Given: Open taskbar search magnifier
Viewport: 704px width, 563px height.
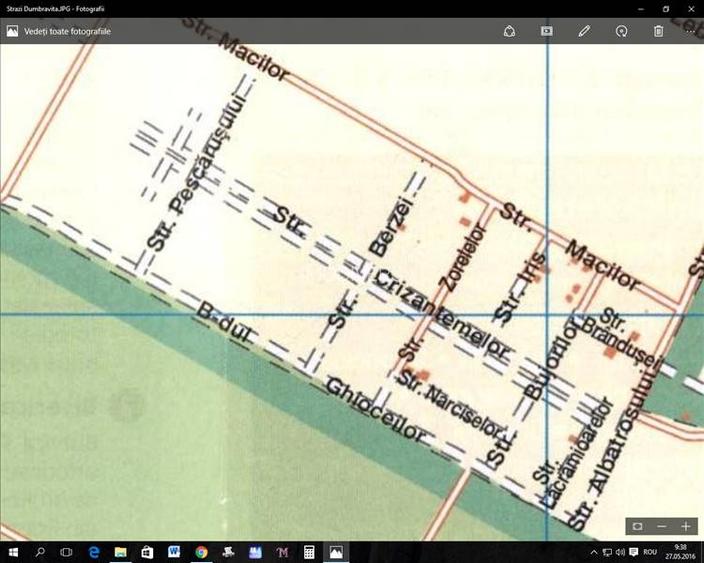Looking at the screenshot, I should tap(40, 552).
